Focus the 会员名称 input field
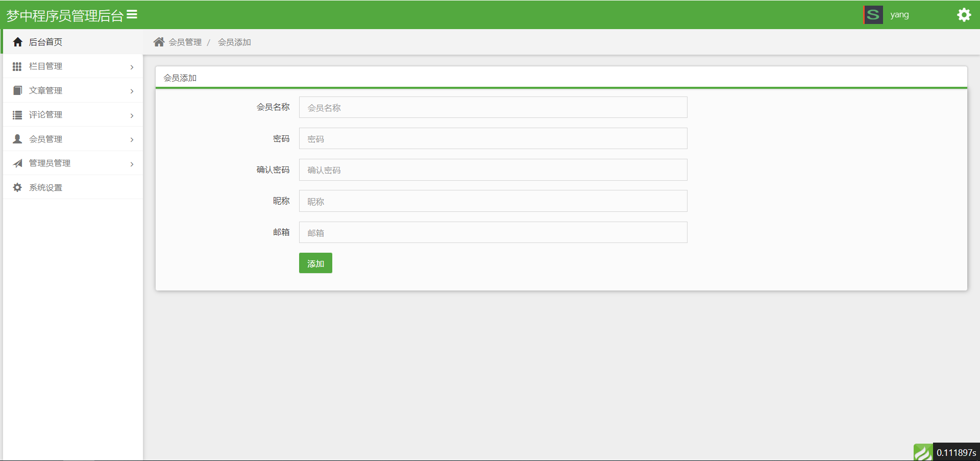This screenshot has width=980, height=461. coord(493,107)
